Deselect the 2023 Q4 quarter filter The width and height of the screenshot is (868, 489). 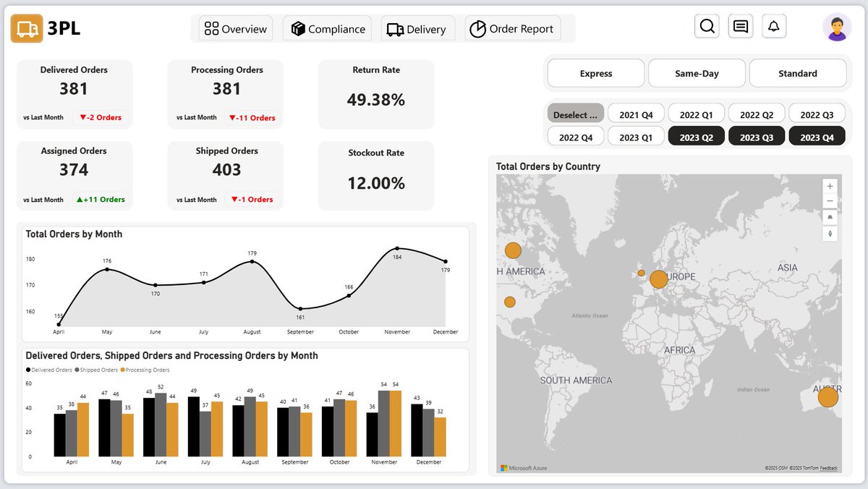click(x=817, y=135)
